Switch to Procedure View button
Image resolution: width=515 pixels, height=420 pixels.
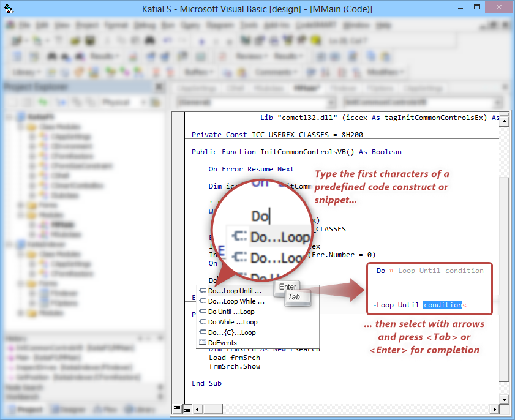(177, 408)
